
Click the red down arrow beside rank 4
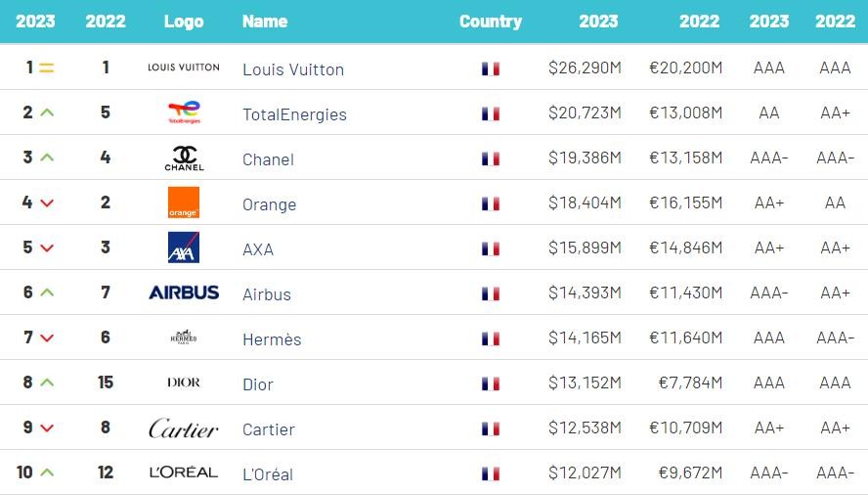(x=47, y=203)
